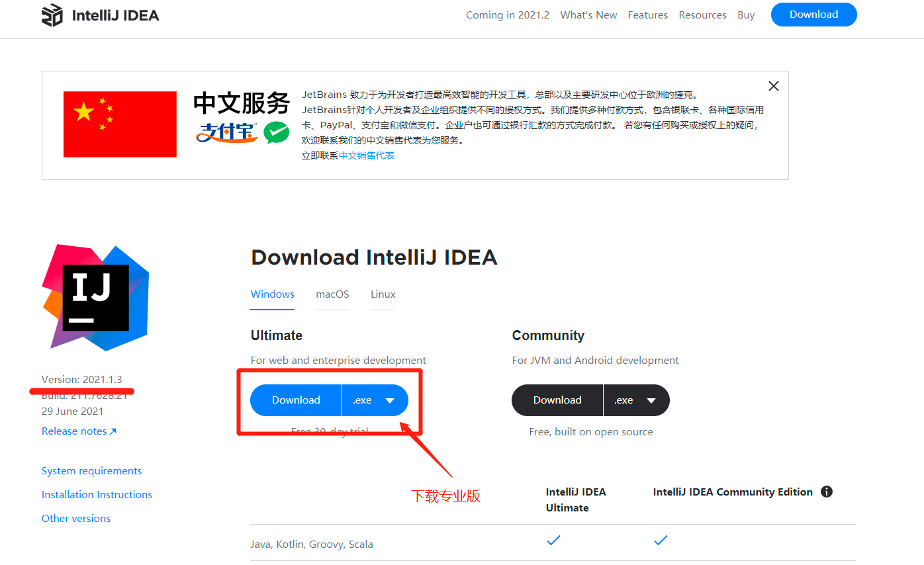Click the 'Java, Kotlin, Groovy, Scala' row label
This screenshot has width=924, height=565.
[x=312, y=544]
